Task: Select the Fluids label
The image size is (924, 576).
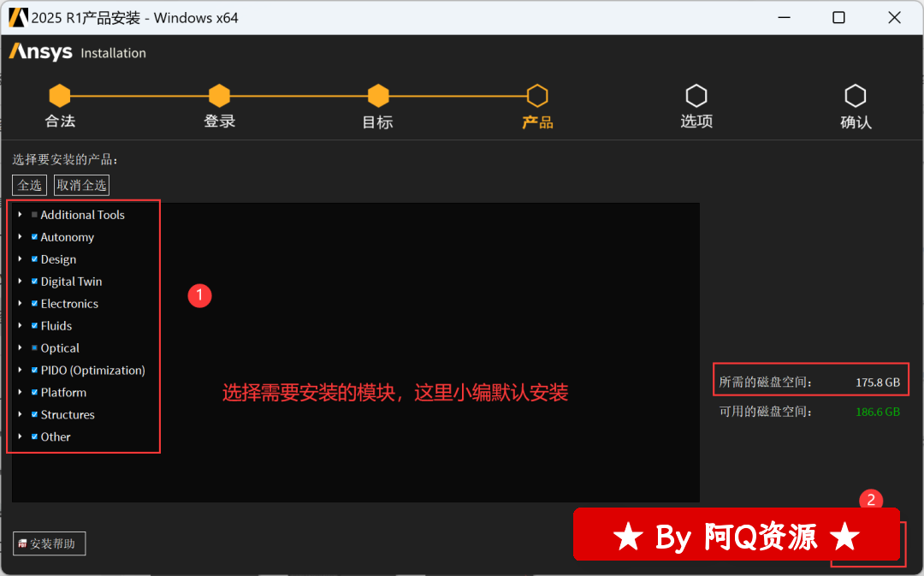Action: pyautogui.click(x=56, y=325)
